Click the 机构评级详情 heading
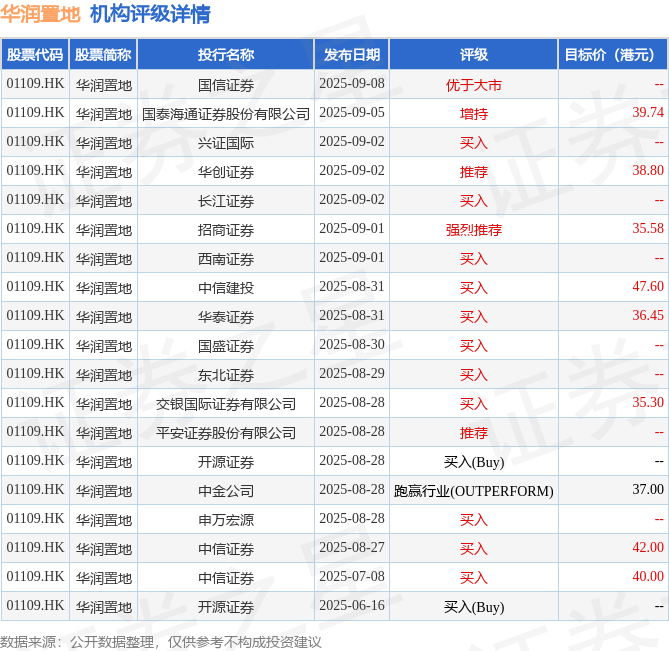The width and height of the screenshot is (669, 651). tap(150, 14)
